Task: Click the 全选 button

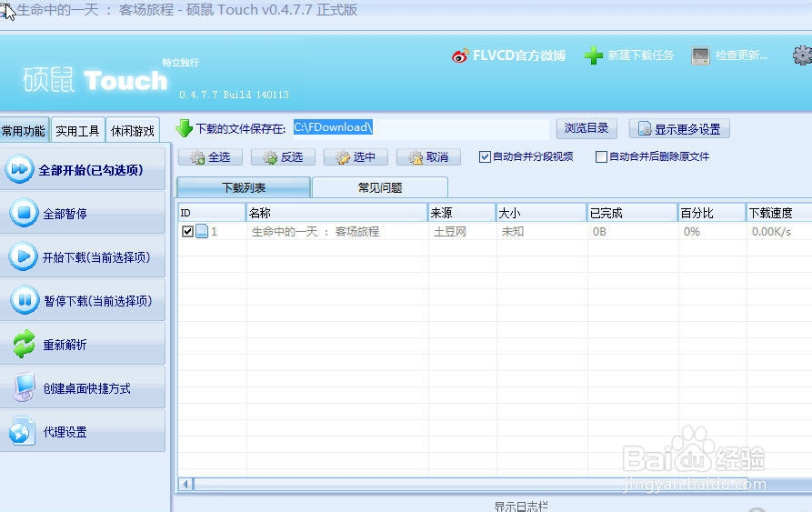Action: pos(210,156)
